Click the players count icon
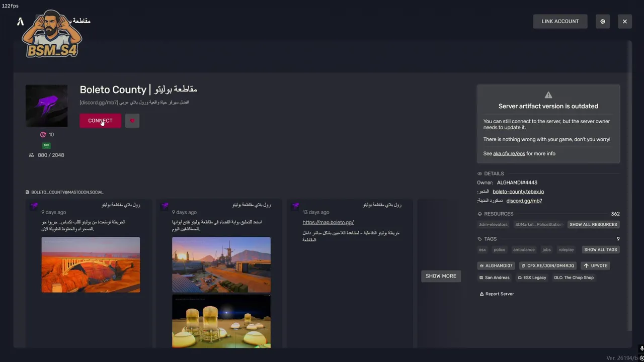This screenshot has height=362, width=644. tap(31, 155)
